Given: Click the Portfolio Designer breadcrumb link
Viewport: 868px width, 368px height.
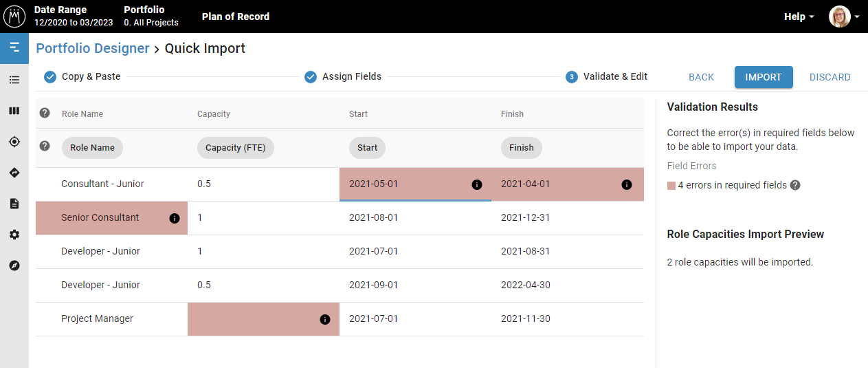Looking at the screenshot, I should (92, 48).
